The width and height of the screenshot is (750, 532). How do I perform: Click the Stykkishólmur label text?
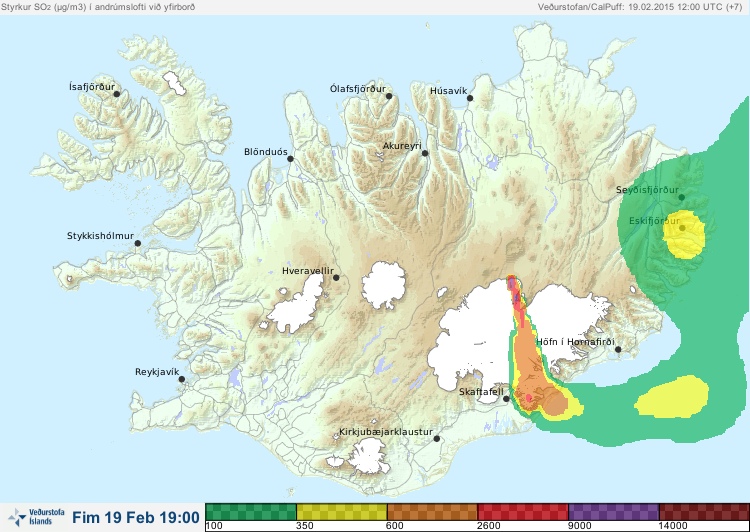100,236
